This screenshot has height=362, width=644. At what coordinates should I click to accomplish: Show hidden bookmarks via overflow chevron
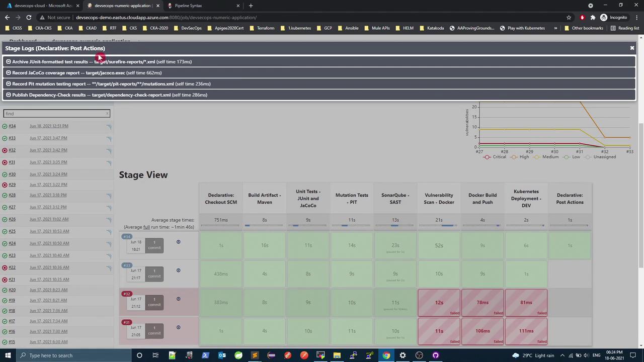(555, 28)
